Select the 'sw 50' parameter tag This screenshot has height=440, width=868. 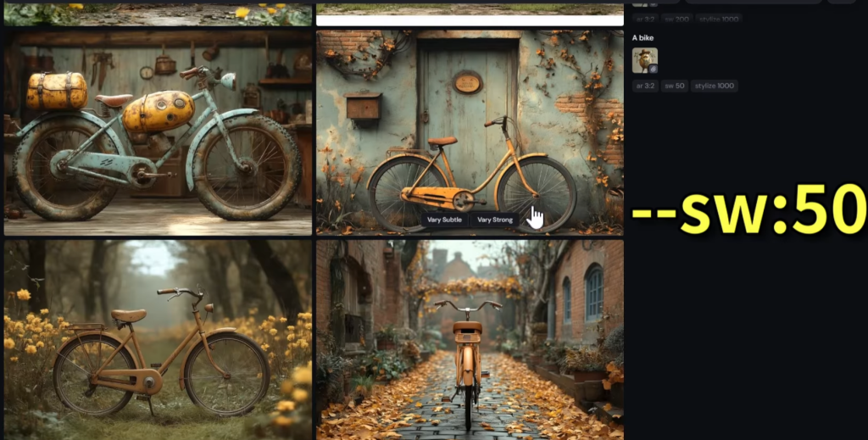675,86
